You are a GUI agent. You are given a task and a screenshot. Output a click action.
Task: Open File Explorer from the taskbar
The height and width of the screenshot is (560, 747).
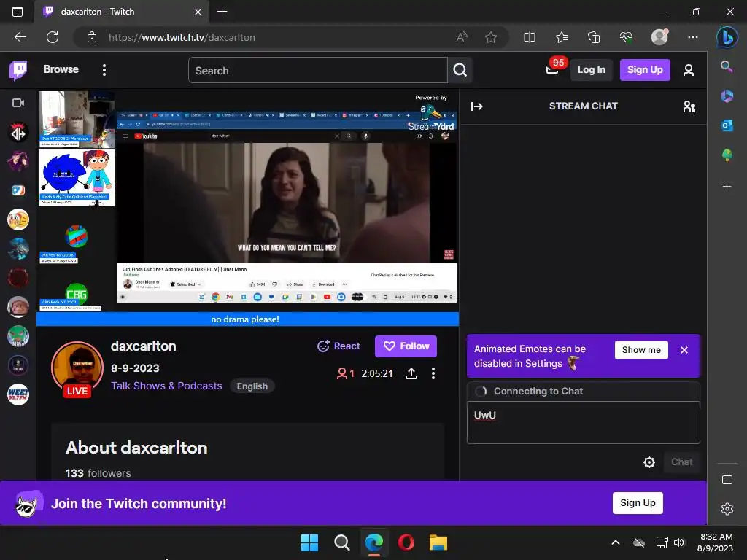tap(438, 542)
